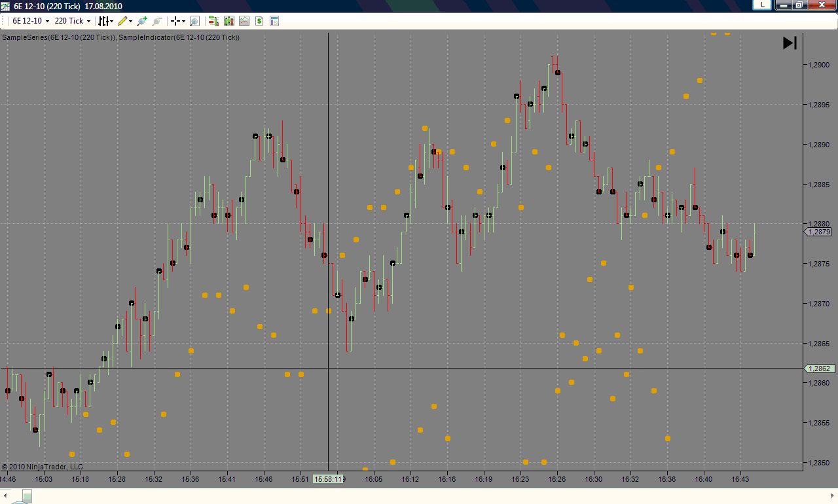
Task: Click the 15:41 time axis label
Action: click(227, 479)
